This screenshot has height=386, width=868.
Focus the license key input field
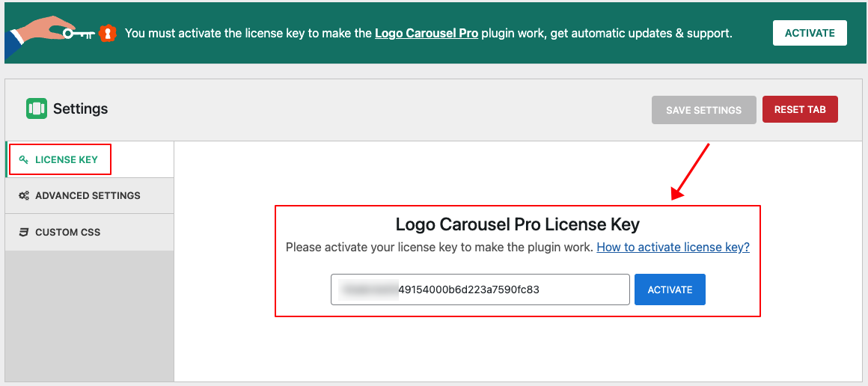pos(509,289)
